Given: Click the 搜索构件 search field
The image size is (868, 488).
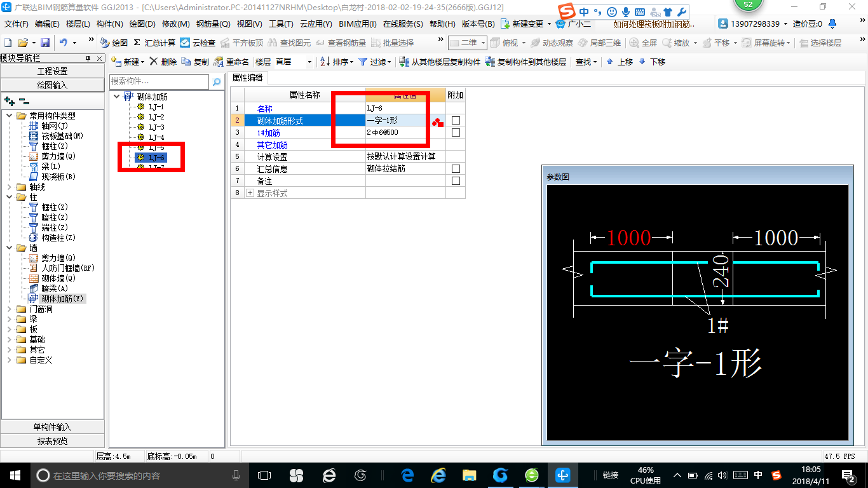Looking at the screenshot, I should point(159,81).
